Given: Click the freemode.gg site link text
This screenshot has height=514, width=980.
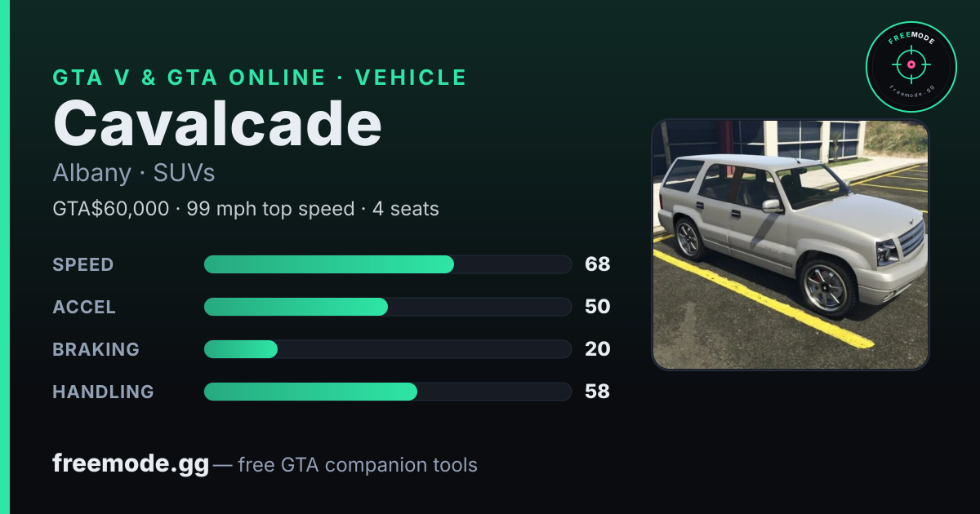Looking at the screenshot, I should [x=131, y=464].
